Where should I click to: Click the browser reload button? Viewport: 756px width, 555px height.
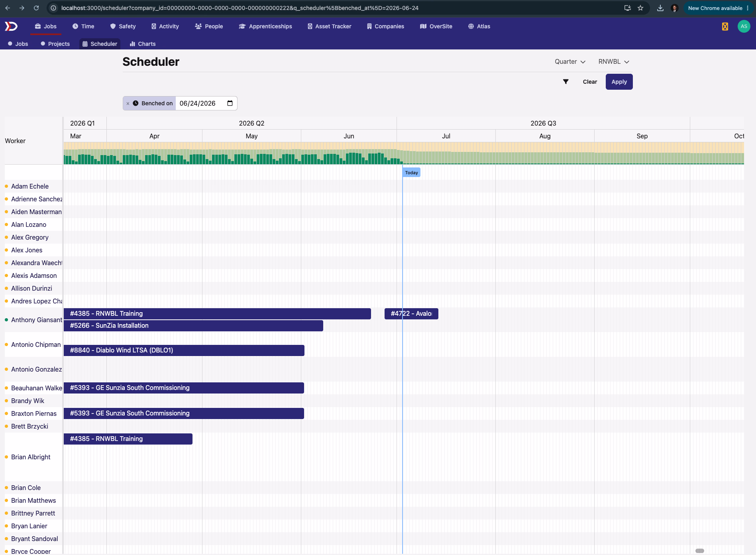tap(36, 8)
